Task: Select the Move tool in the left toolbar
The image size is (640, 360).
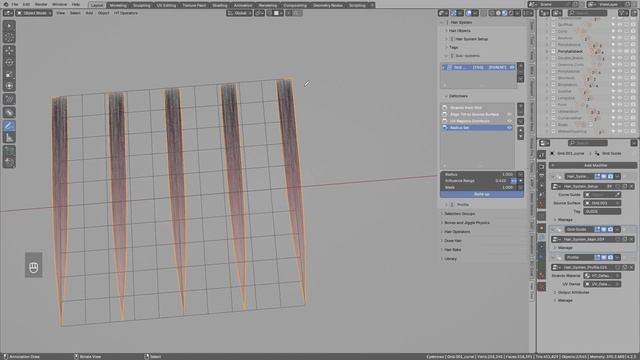Action: [x=9, y=51]
